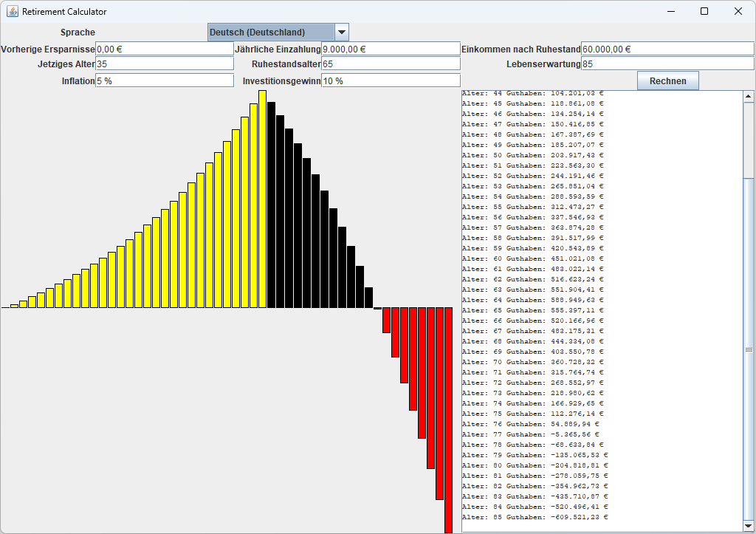Click the Java app icon in title bar

click(13, 11)
